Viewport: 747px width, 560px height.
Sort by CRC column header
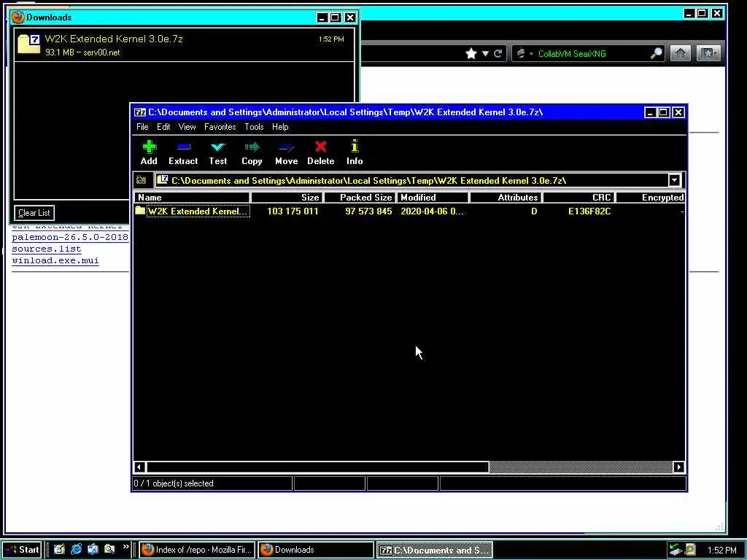[578, 197]
